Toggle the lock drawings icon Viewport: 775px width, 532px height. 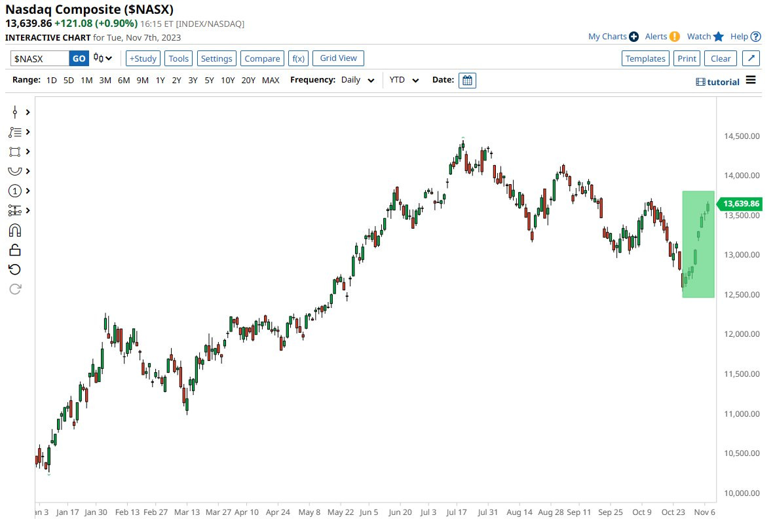pos(15,250)
